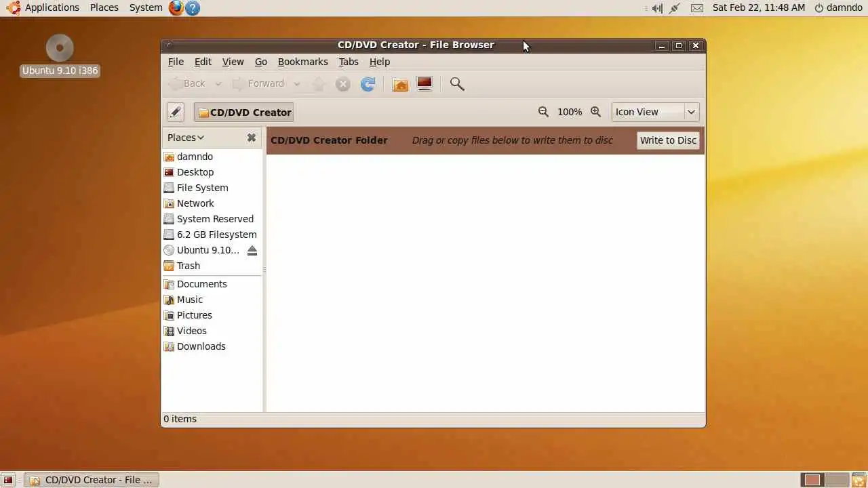Select System Reserved volume in sidebar
Image resolution: width=868 pixels, height=488 pixels.
(212, 219)
